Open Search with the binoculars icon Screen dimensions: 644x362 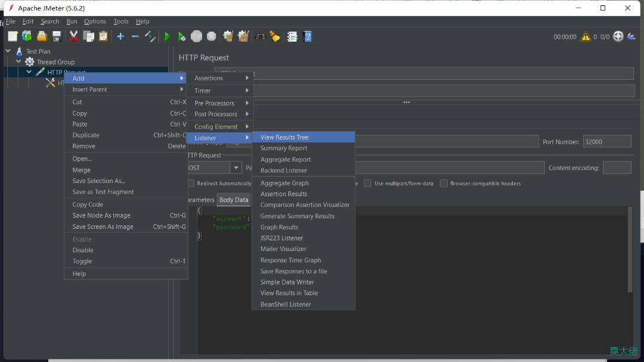260,36
